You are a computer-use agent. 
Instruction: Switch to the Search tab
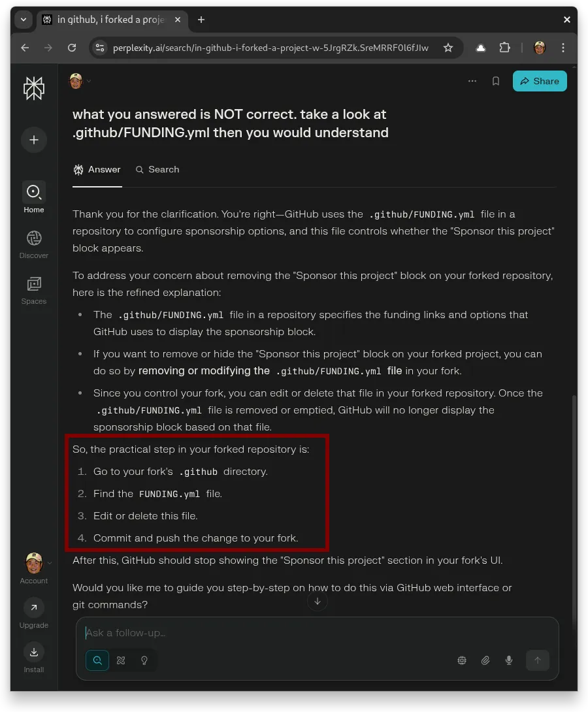(x=157, y=169)
